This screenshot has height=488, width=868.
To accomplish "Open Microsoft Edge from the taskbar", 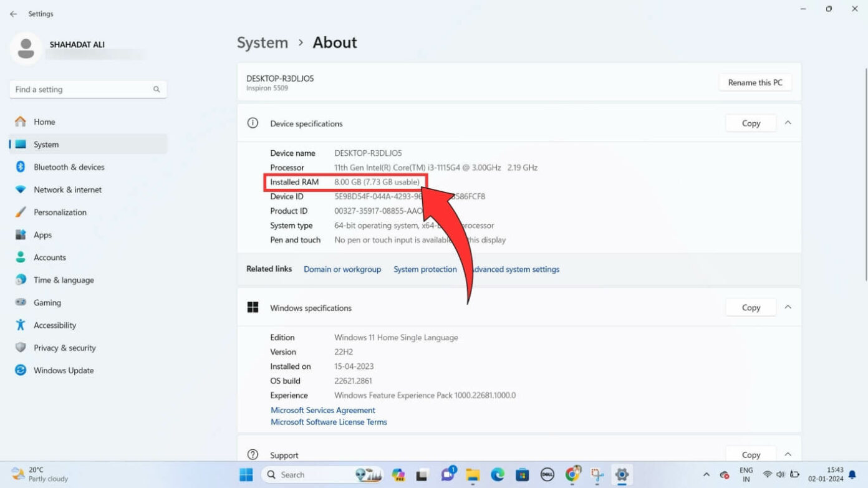I will pos(497,475).
